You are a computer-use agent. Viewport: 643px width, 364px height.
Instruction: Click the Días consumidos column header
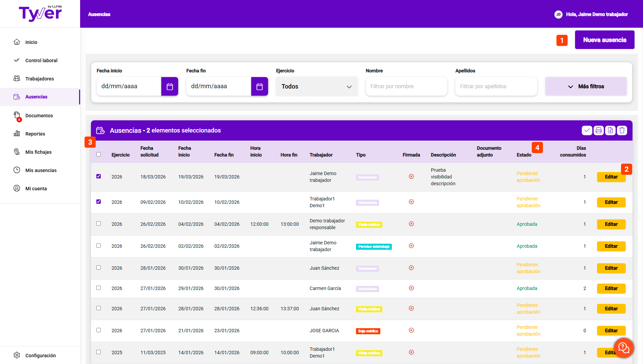573,151
